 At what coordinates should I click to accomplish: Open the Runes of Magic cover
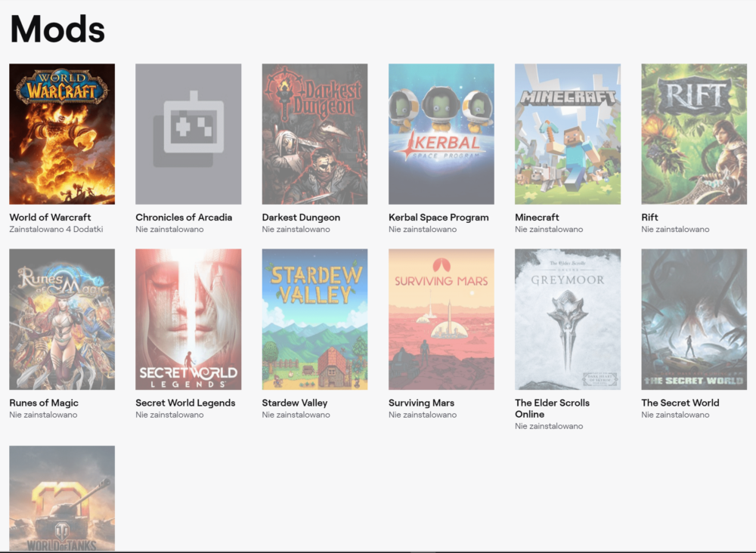pos(62,320)
